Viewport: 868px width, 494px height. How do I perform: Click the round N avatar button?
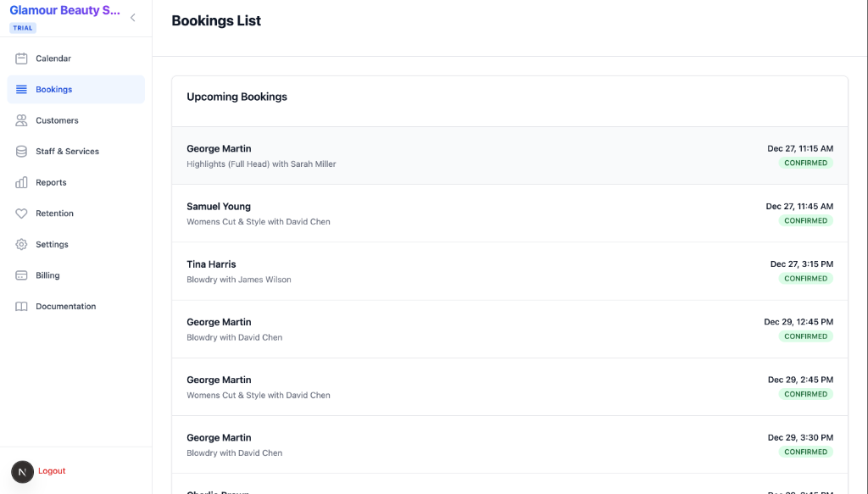pyautogui.click(x=22, y=472)
